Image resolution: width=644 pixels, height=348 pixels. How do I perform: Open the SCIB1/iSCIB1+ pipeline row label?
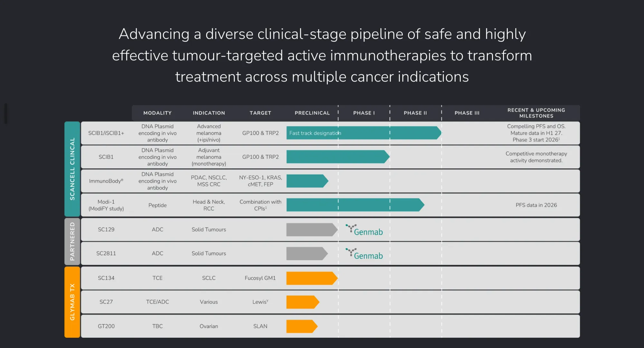point(106,133)
